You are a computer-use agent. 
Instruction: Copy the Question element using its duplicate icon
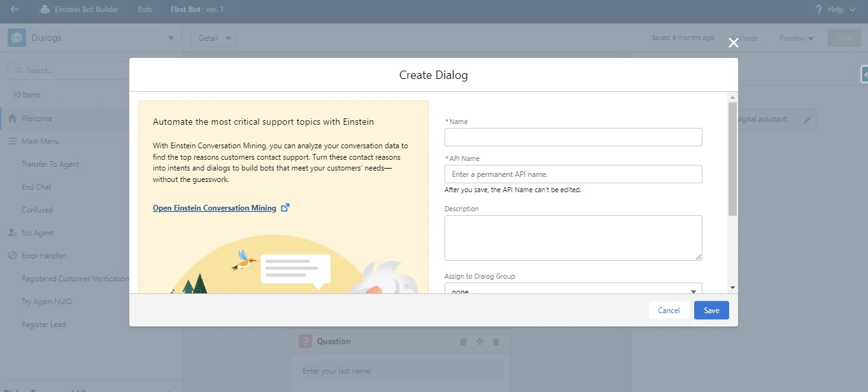point(463,341)
